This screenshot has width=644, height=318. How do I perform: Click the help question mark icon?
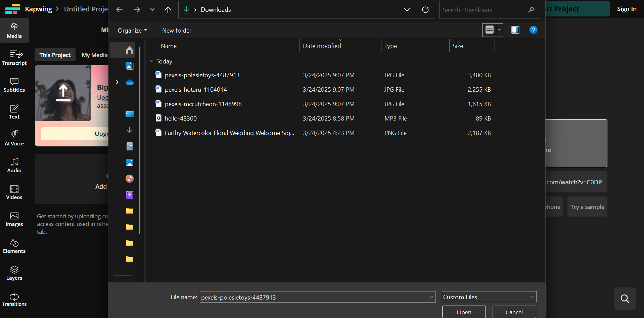point(533,30)
